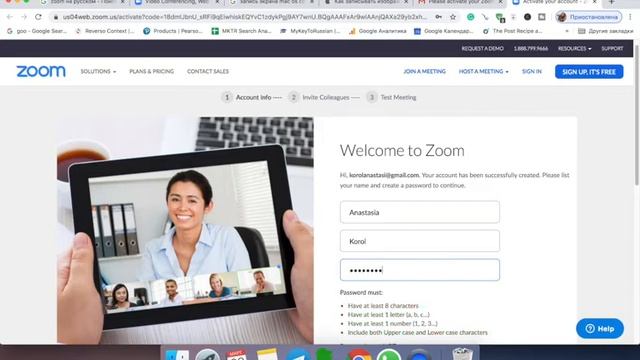Expand the Host a Meeting dropdown
640x360 pixels.
coord(484,71)
